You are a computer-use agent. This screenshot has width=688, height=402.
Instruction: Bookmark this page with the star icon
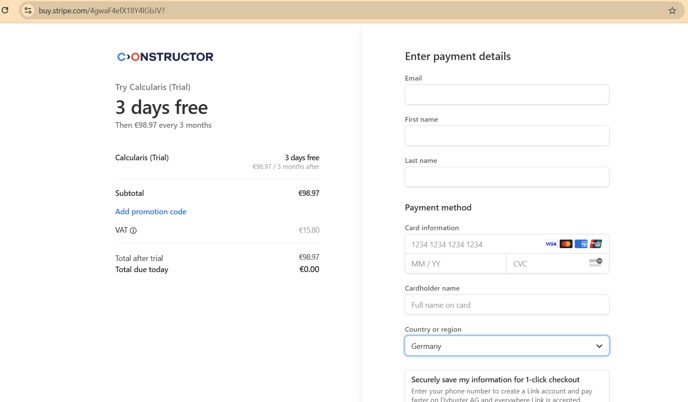pyautogui.click(x=672, y=11)
